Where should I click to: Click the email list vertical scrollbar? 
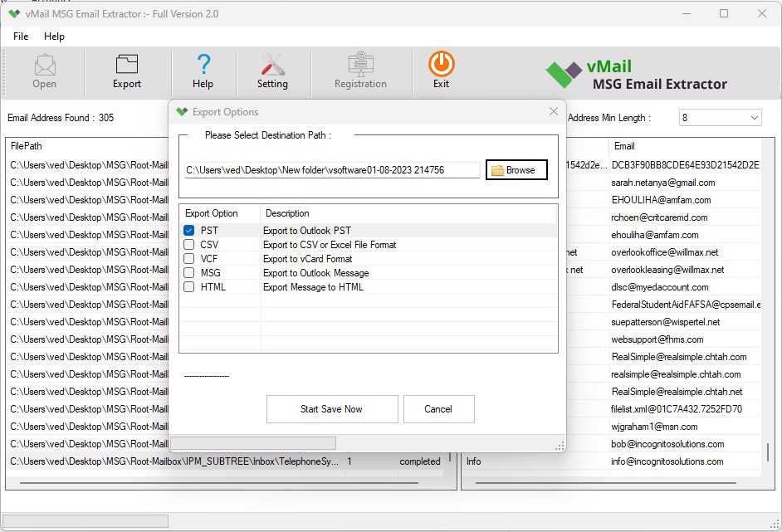point(768,451)
